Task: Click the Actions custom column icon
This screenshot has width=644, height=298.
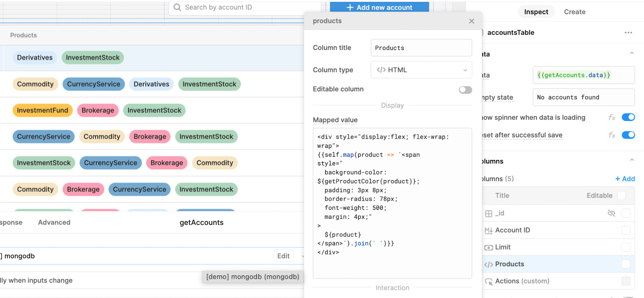Action: 489,281
